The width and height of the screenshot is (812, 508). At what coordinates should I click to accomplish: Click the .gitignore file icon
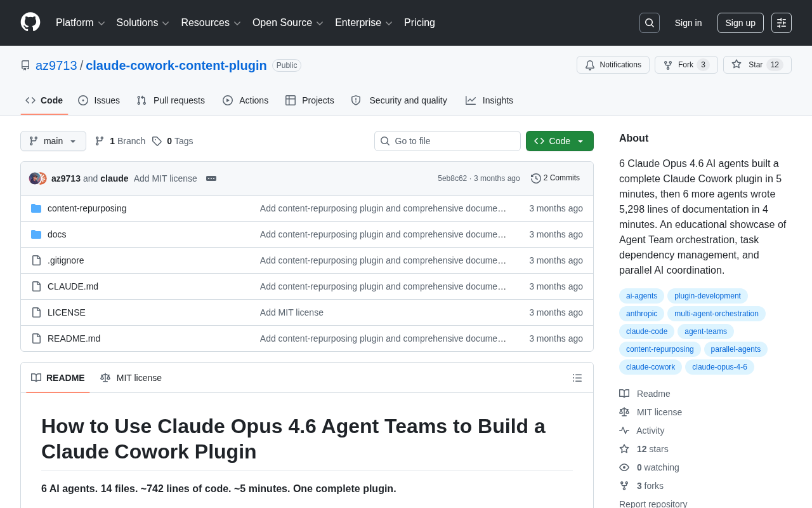[x=36, y=260]
